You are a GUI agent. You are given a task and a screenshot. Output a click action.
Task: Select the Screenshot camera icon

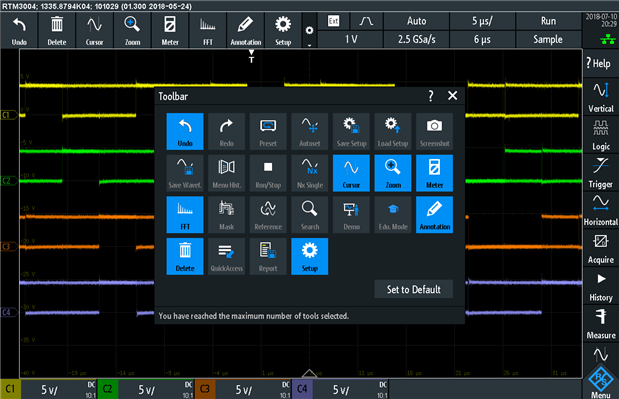click(x=434, y=131)
